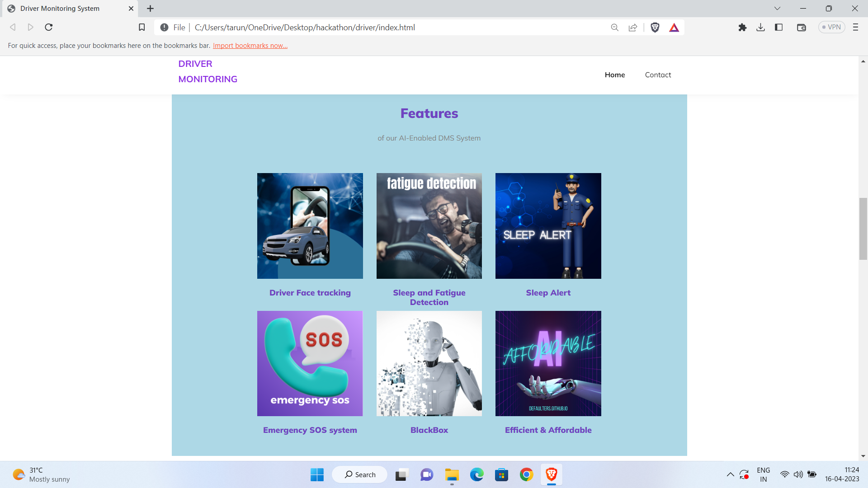
Task: Expand the tab search dropdown arrow
Action: pos(777,8)
